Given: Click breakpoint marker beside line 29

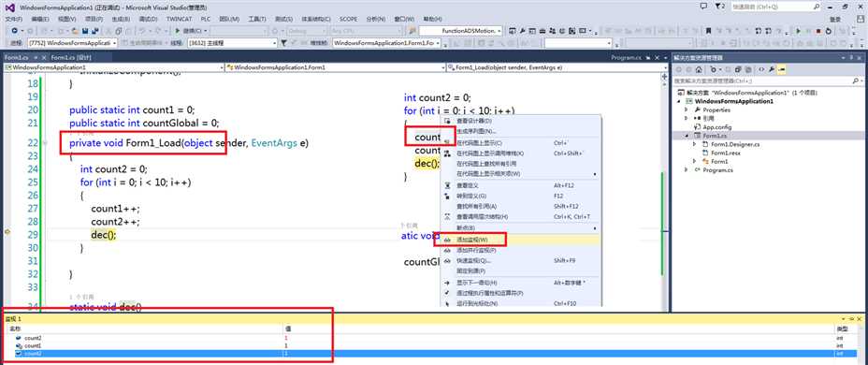Looking at the screenshot, I should [x=7, y=233].
